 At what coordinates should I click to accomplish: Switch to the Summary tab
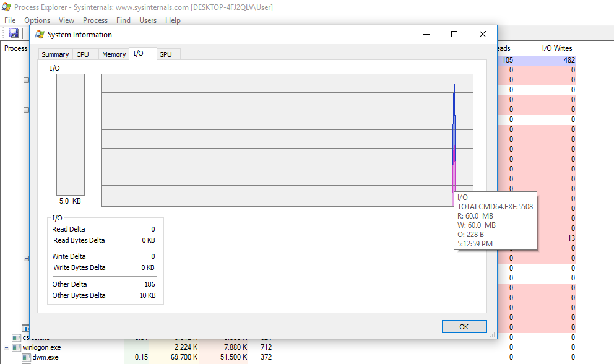pos(55,54)
